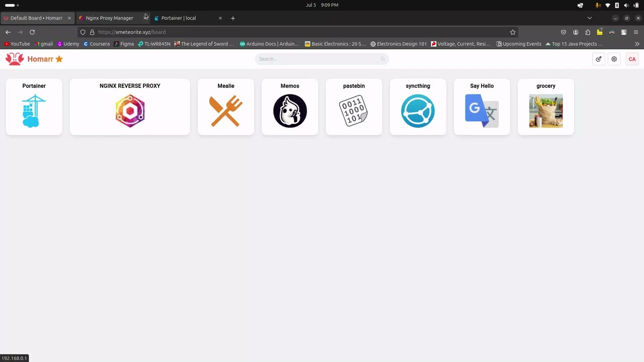Viewport: 644px width, 362px height.
Task: Go back to previous page
Action: (x=8, y=32)
